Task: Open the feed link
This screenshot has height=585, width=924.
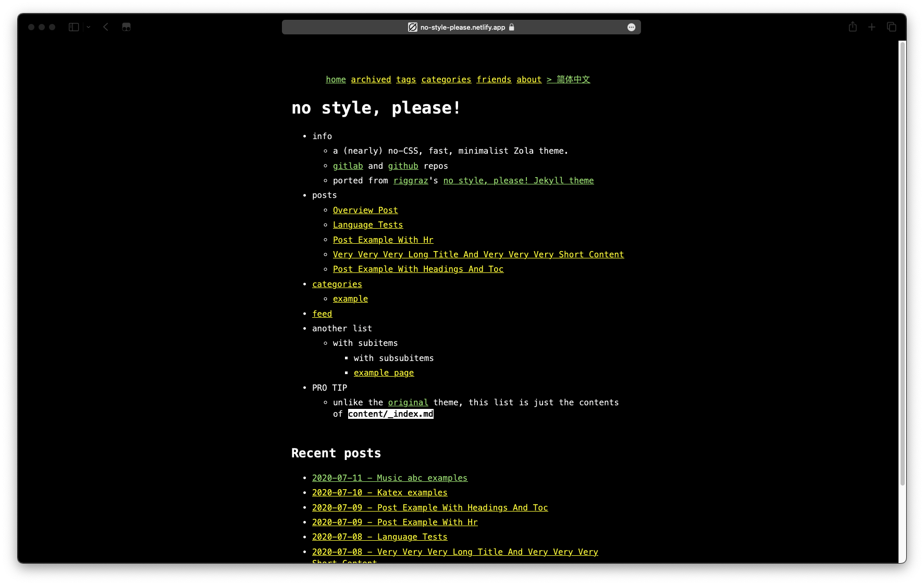Action: tap(322, 314)
